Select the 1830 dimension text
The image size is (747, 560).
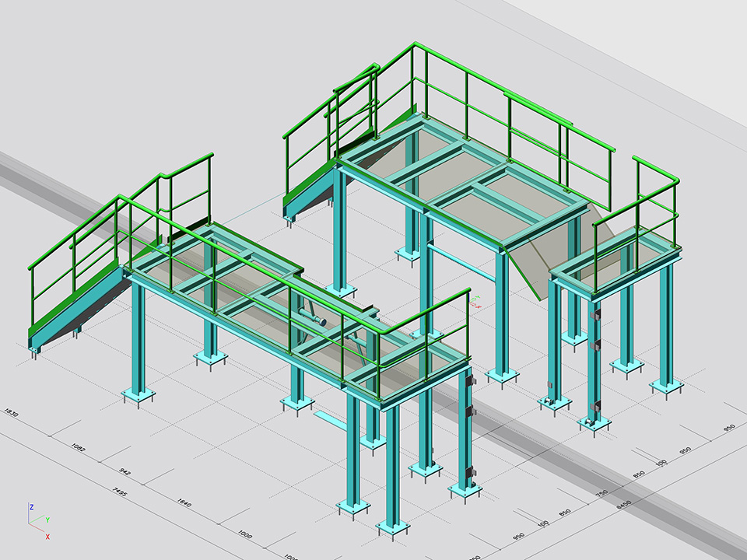click(11, 413)
